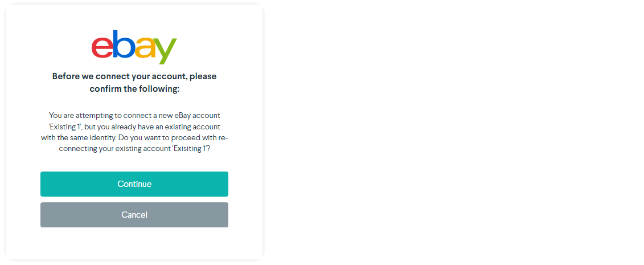This screenshot has height=265, width=644.
Task: Abort the eBay account connection
Action: [134, 215]
